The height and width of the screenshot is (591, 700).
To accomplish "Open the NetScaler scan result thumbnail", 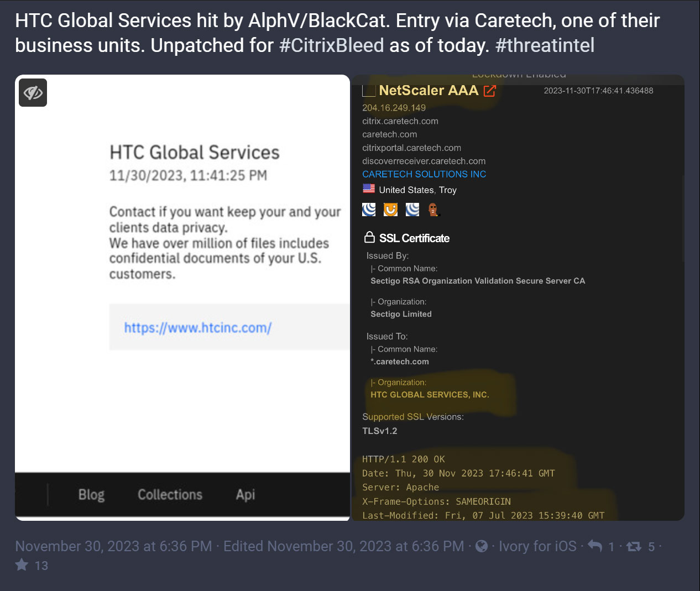I will coord(518,297).
